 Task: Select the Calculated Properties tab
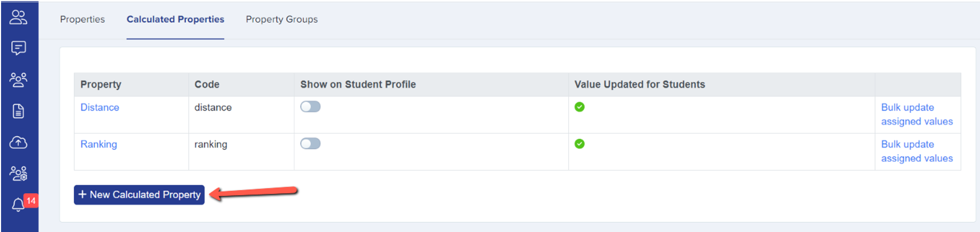coord(176,20)
